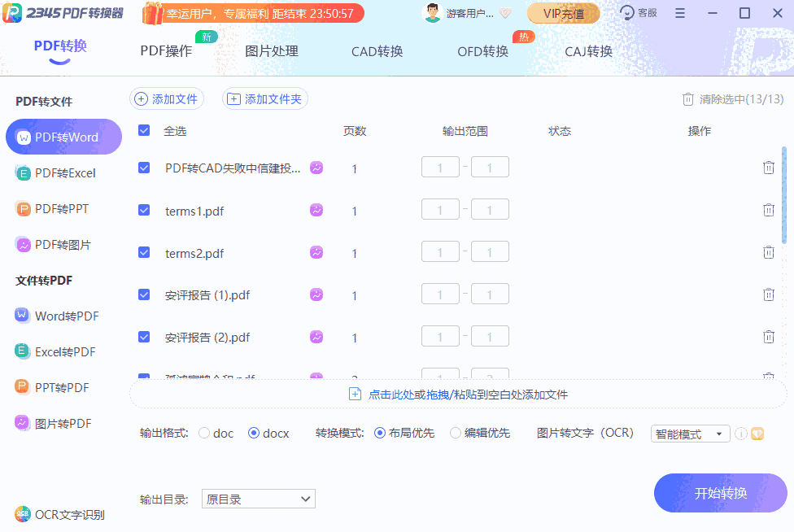
Task: Uncheck the 全选 select-all checkbox
Action: tap(144, 130)
